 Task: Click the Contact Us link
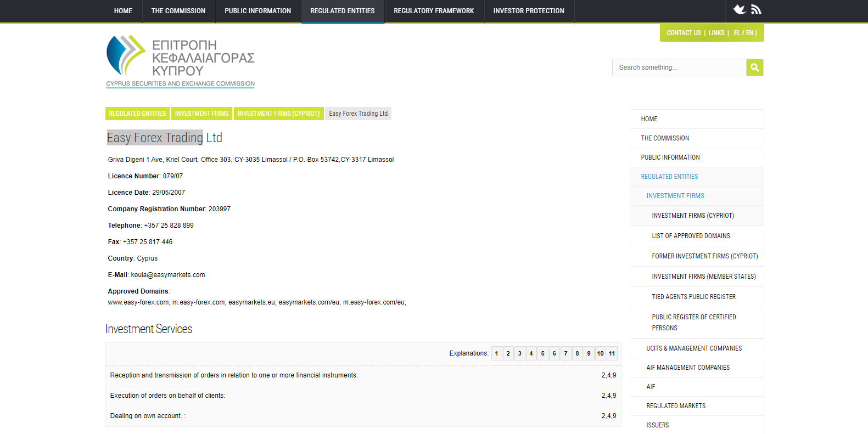pos(684,33)
